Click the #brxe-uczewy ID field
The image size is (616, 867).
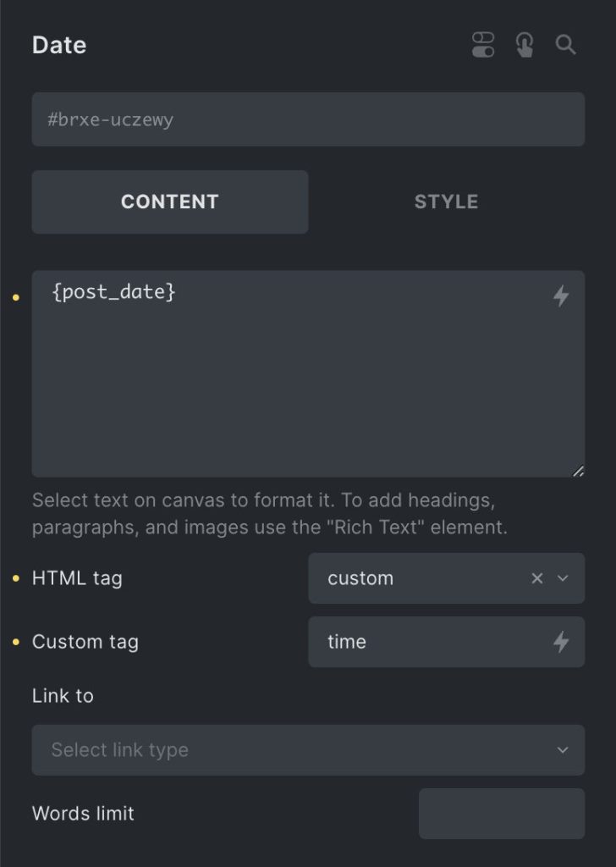tap(308, 119)
